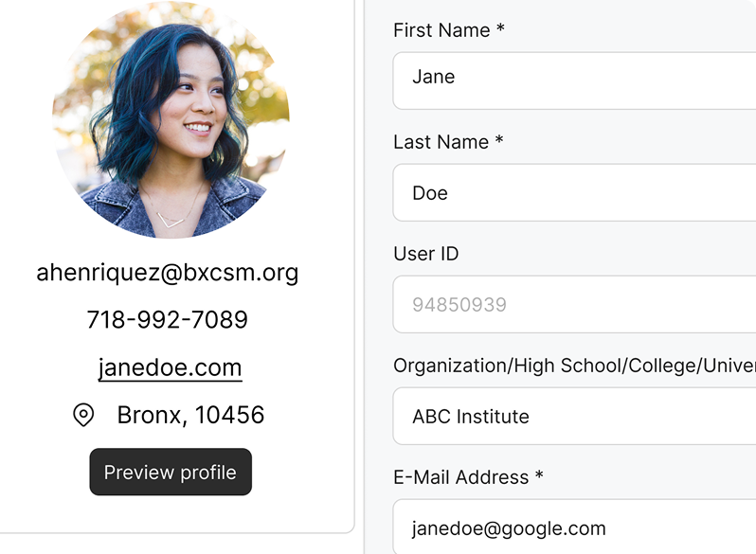The width and height of the screenshot is (756, 554).
Task: Click the asterisk beside Last Name
Action: pyautogui.click(x=498, y=141)
